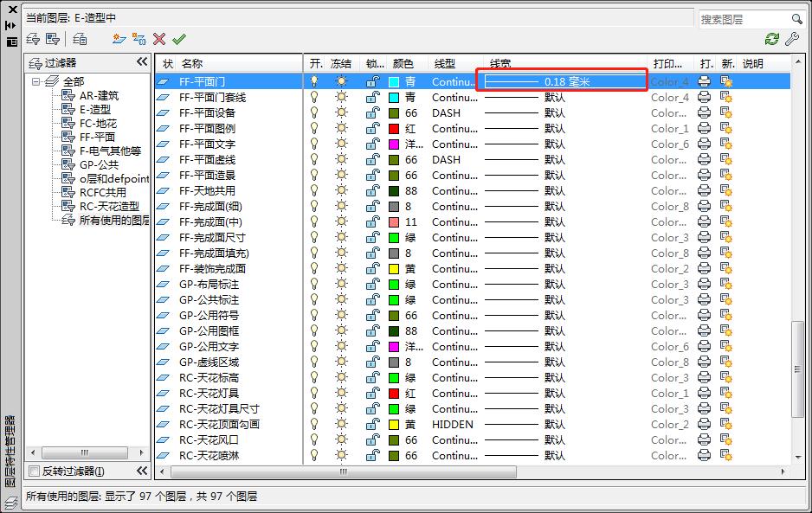The width and height of the screenshot is (812, 513).
Task: Click the search magnifier icon
Action: coord(796,19)
